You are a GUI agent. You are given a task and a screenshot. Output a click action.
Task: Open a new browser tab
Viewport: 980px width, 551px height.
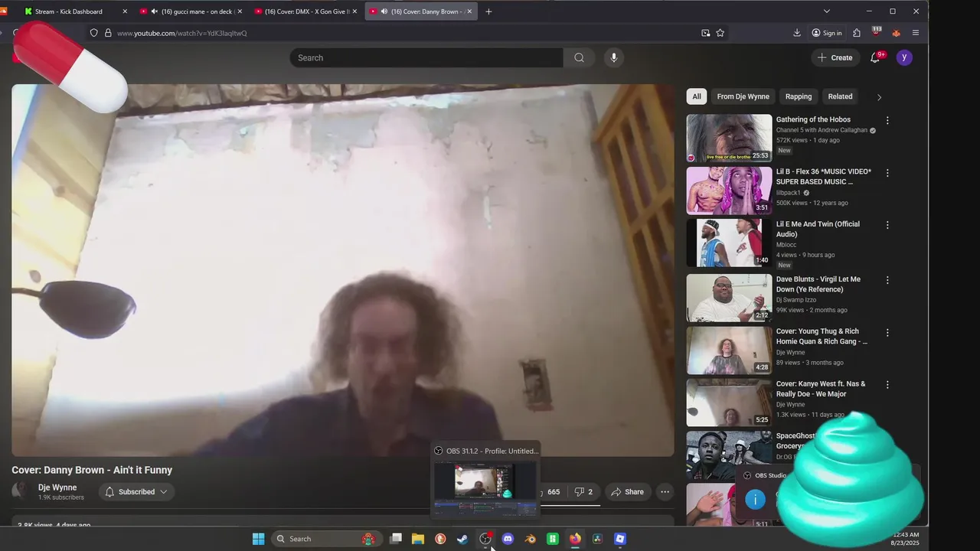(488, 11)
